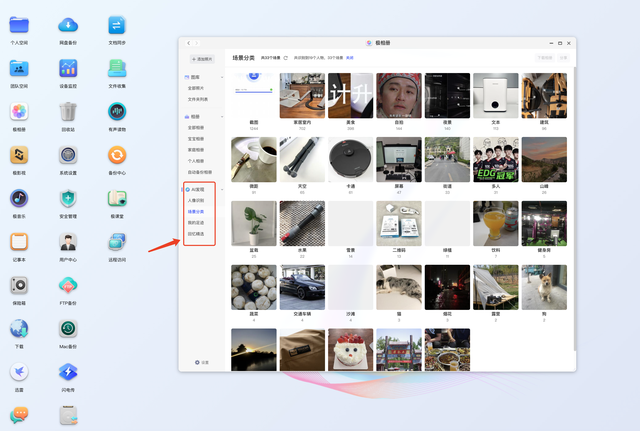640x431 pixels.
Task: Open 个人相册 in the sidebar
Action: tap(196, 161)
